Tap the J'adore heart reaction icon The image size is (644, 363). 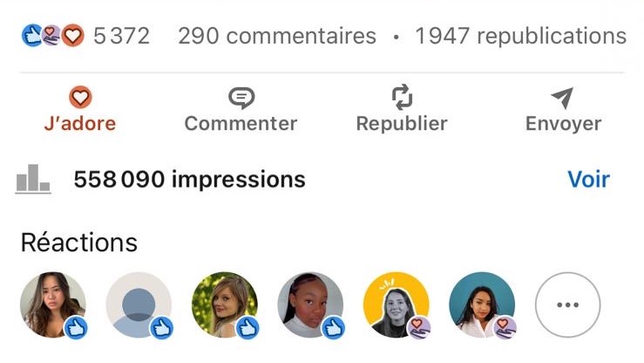(x=80, y=98)
